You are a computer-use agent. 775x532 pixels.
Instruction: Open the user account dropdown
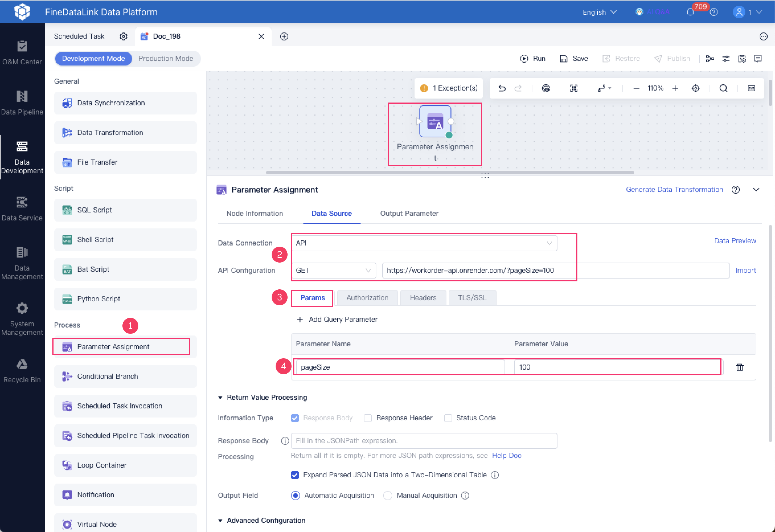[748, 12]
